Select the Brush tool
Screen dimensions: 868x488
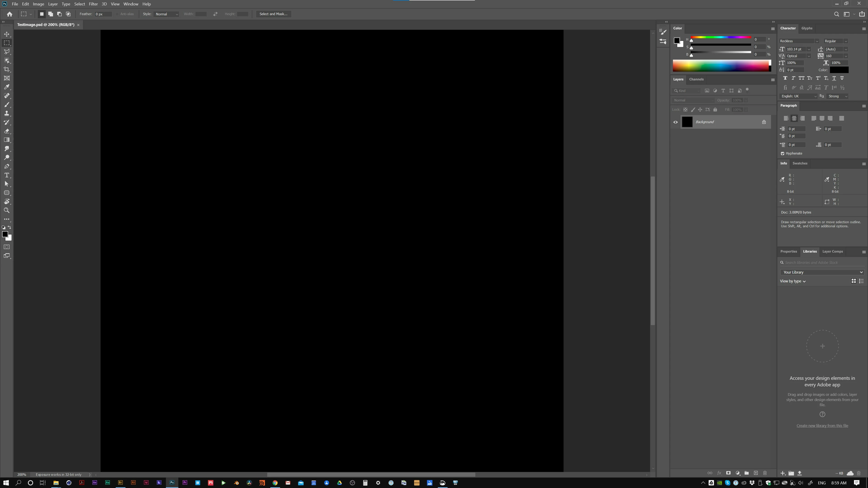click(x=7, y=105)
